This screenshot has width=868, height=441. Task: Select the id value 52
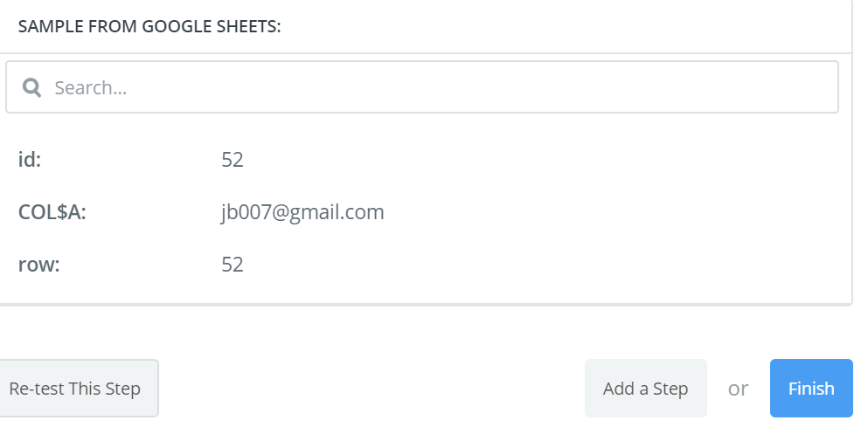pyautogui.click(x=233, y=159)
